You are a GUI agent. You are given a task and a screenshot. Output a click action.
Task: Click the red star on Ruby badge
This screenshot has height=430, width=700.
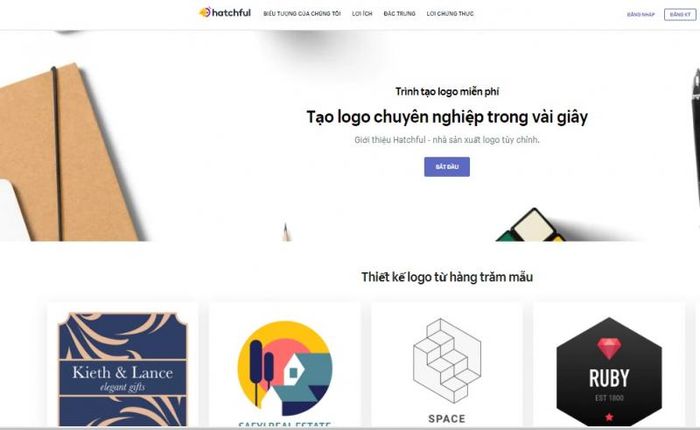point(609,417)
